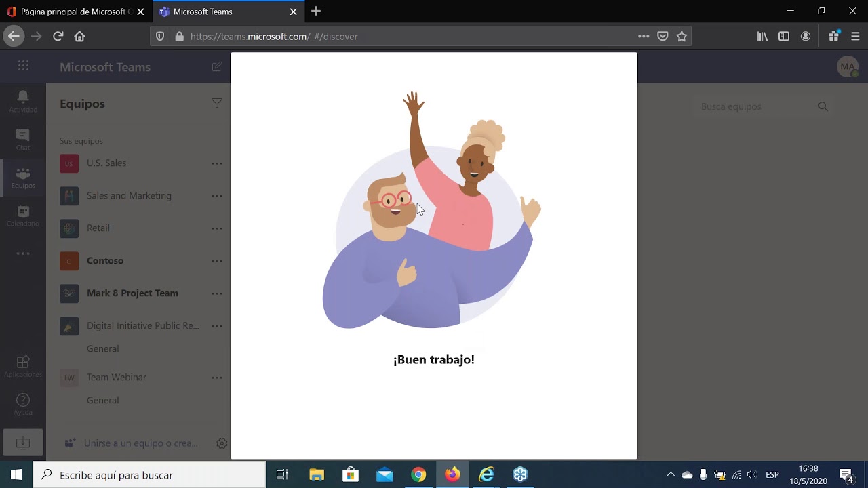The height and width of the screenshot is (488, 868).
Task: Open the Firefox hamburger menu
Action: point(855,36)
